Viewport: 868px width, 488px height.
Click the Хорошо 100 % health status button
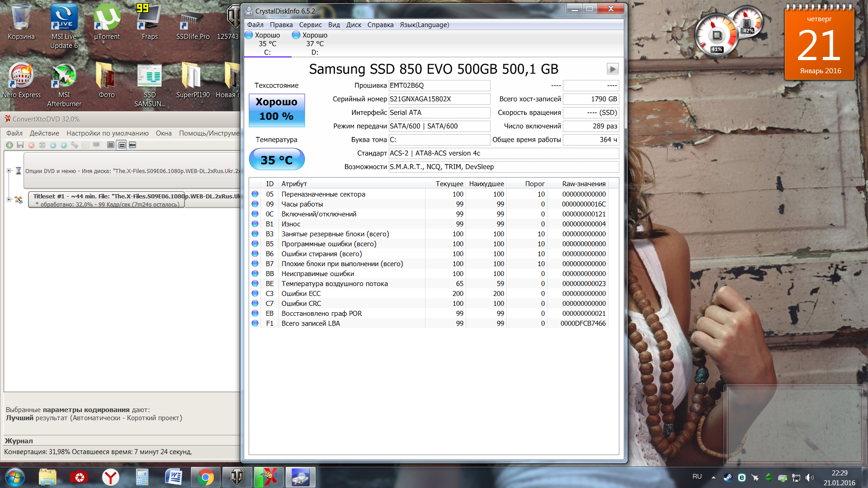pos(277,110)
